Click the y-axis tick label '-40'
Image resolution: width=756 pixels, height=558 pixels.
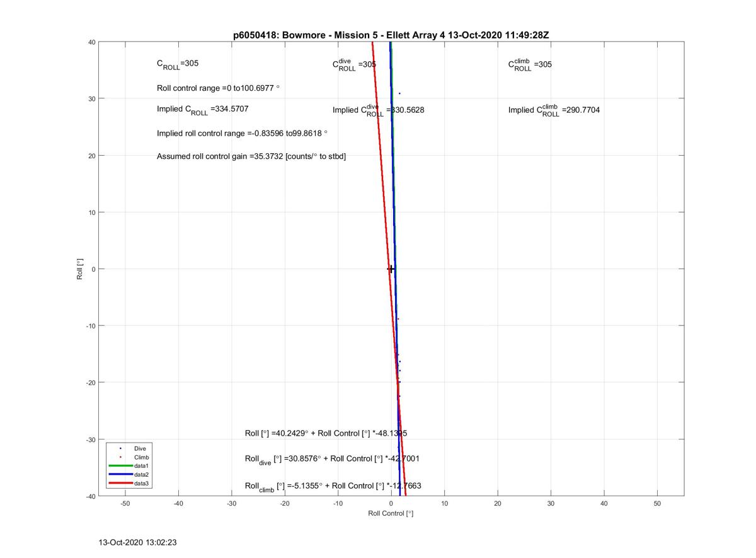(x=90, y=496)
